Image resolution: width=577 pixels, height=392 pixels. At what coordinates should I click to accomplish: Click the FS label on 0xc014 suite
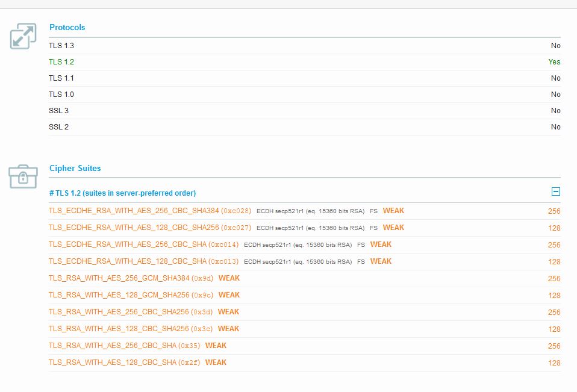coord(361,245)
